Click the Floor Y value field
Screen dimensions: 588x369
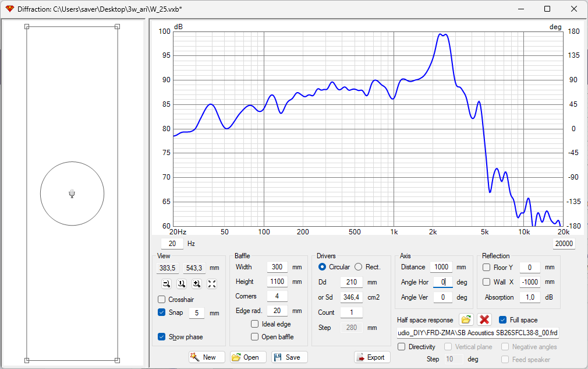[530, 267]
